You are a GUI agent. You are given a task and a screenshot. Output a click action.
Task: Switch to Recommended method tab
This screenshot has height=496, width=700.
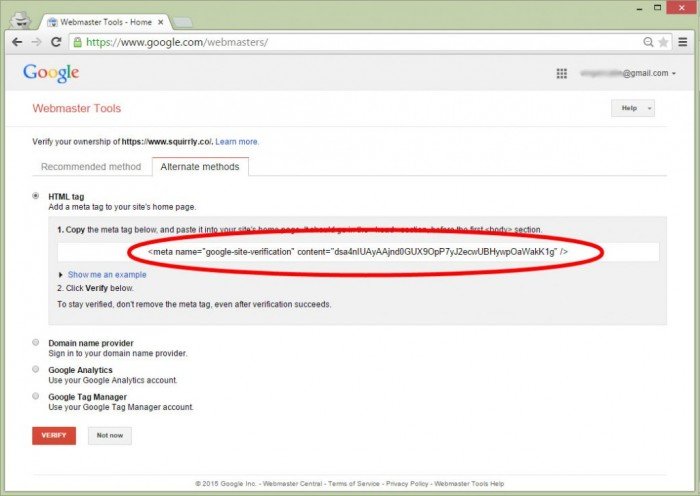pyautogui.click(x=91, y=167)
